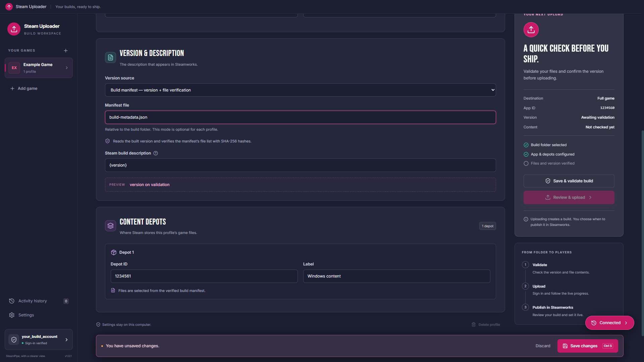This screenshot has width=644, height=362.
Task: Click the Steam Uploader top bar logo icon
Action: point(9,7)
